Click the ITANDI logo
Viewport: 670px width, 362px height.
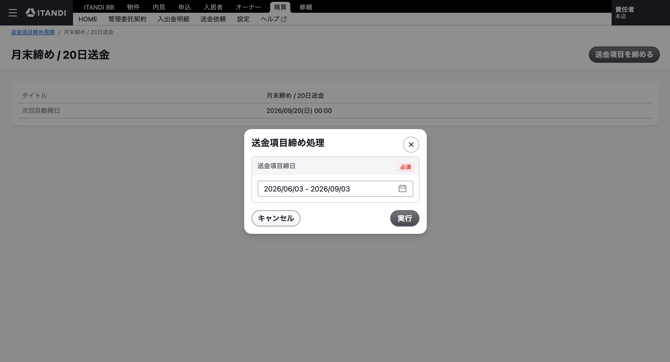pos(46,13)
